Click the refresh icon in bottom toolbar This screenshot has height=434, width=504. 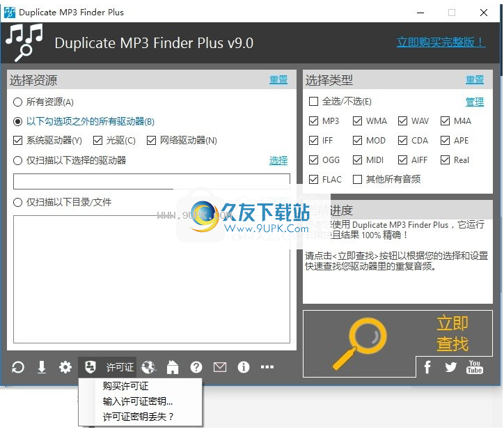click(x=18, y=367)
